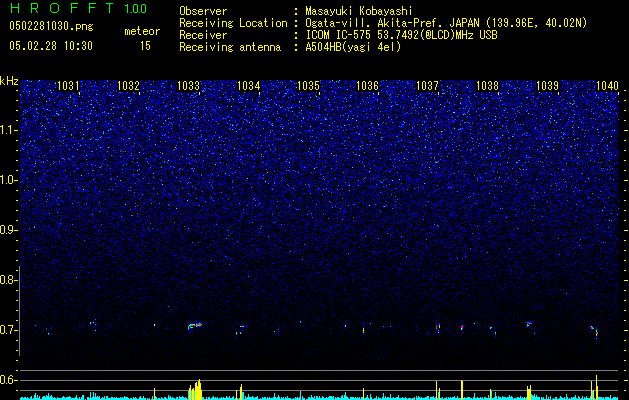Screen dimensions: 629x400
Task: Click the Receiving antenna label
Action: point(230,47)
